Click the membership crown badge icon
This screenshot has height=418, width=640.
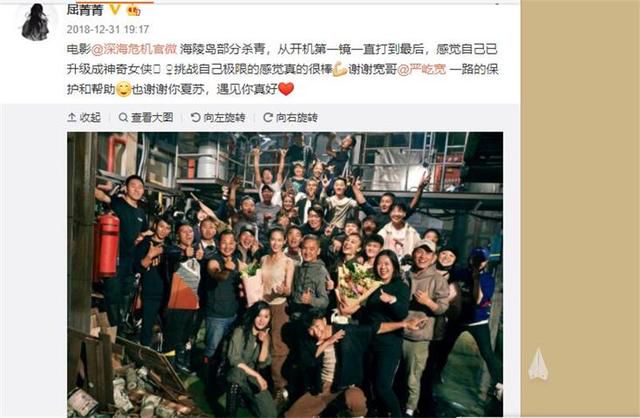click(133, 10)
